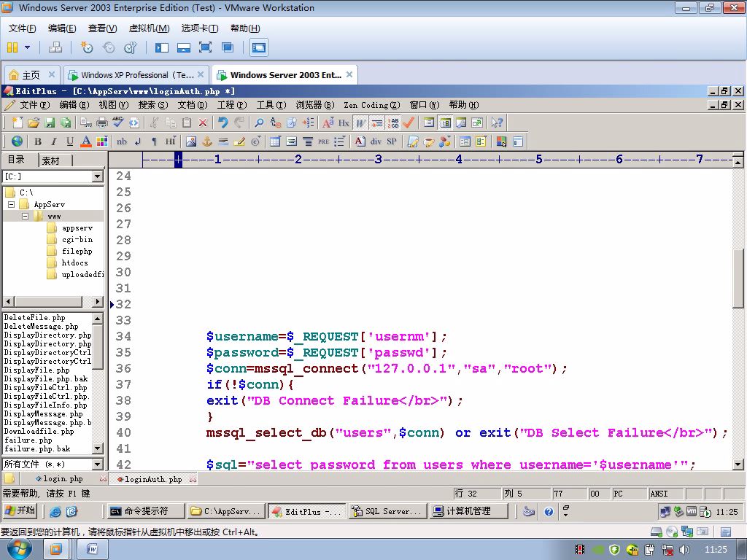Toggle word wrap (W) button

360,122
